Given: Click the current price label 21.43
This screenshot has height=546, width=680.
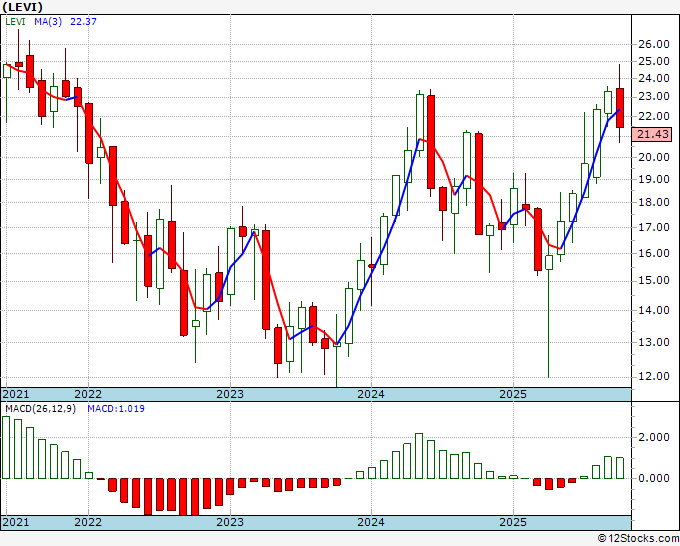Looking at the screenshot, I should click(653, 134).
